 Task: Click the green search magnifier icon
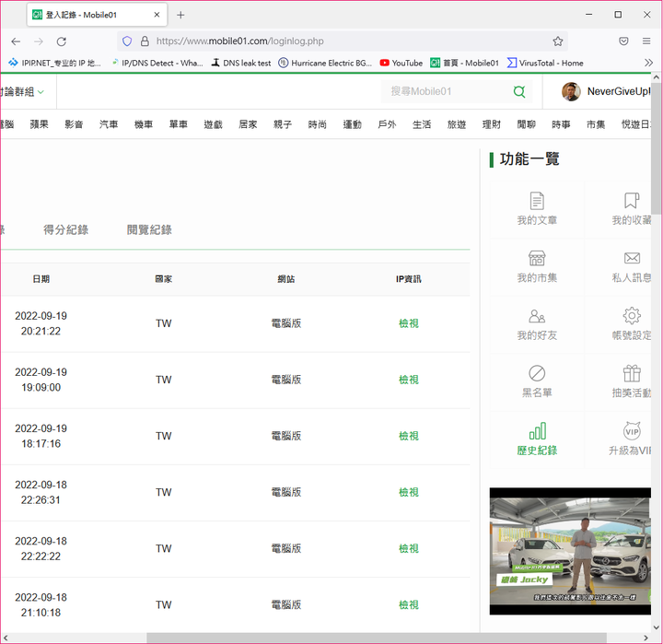click(x=519, y=92)
